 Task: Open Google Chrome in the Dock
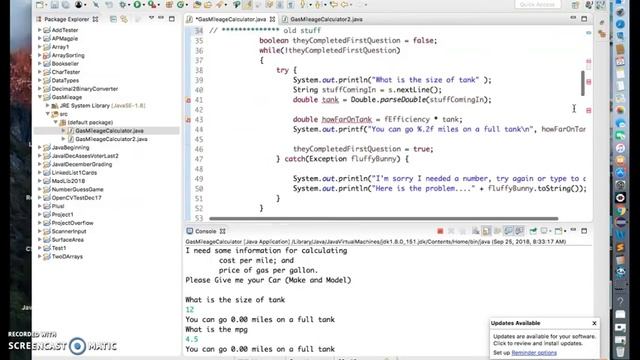(620, 211)
